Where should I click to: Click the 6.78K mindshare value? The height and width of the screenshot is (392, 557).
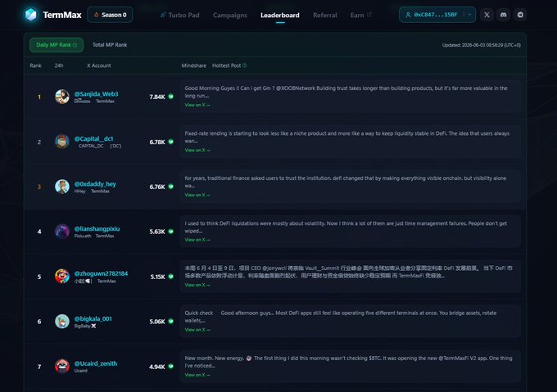click(157, 142)
